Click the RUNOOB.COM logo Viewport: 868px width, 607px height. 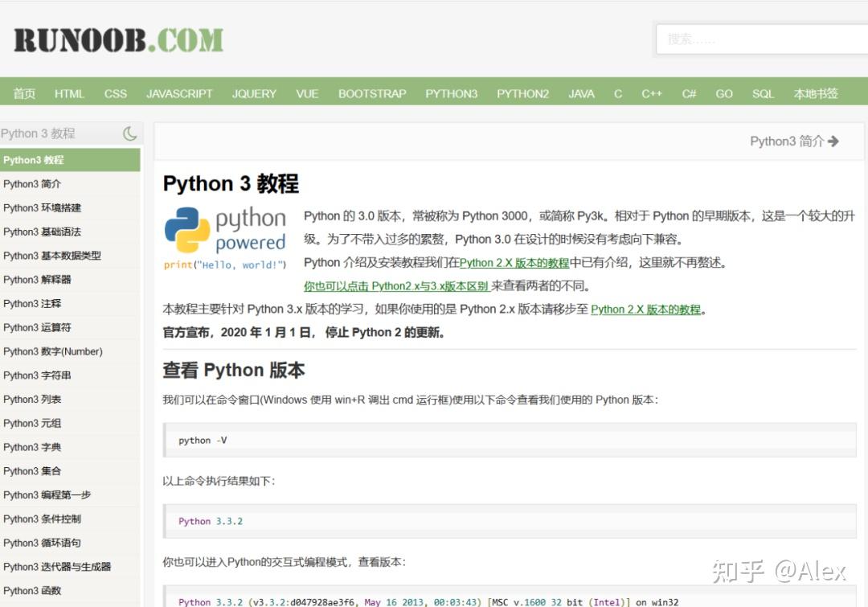tap(117, 39)
